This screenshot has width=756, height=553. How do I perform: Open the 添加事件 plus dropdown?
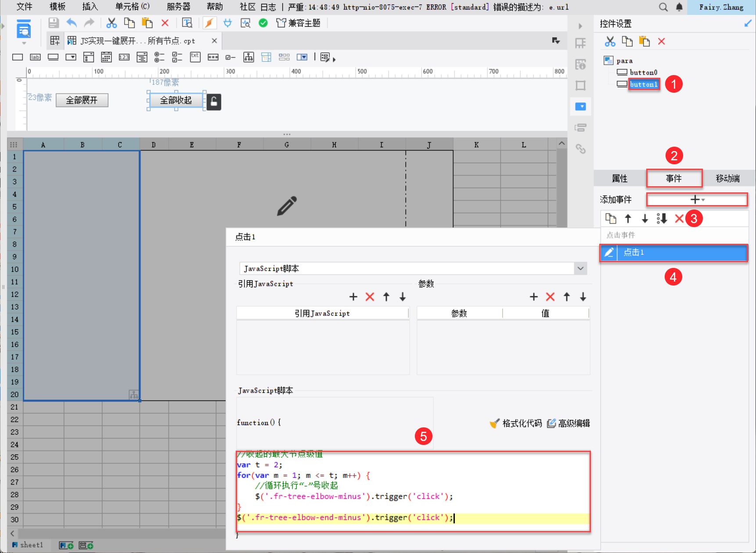(x=697, y=200)
